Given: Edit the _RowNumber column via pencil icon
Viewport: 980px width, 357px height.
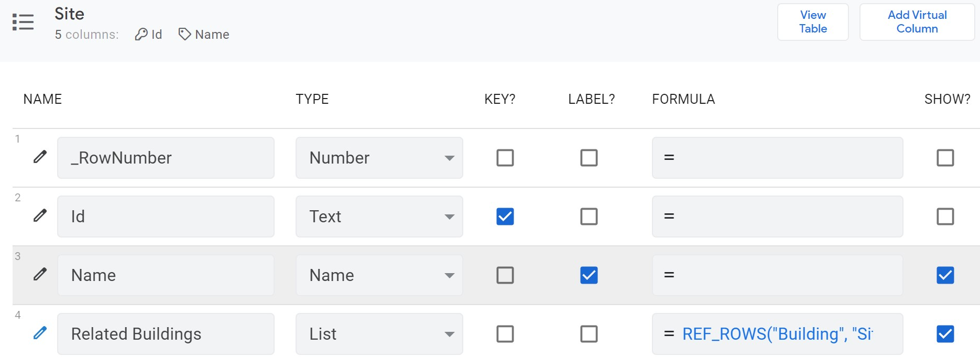Looking at the screenshot, I should (40, 157).
